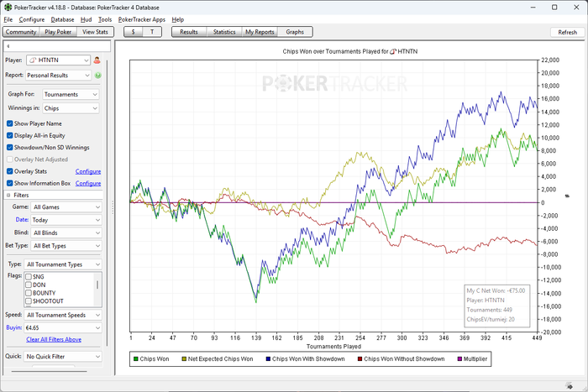
Task: Open the Configure menu
Action: point(32,19)
